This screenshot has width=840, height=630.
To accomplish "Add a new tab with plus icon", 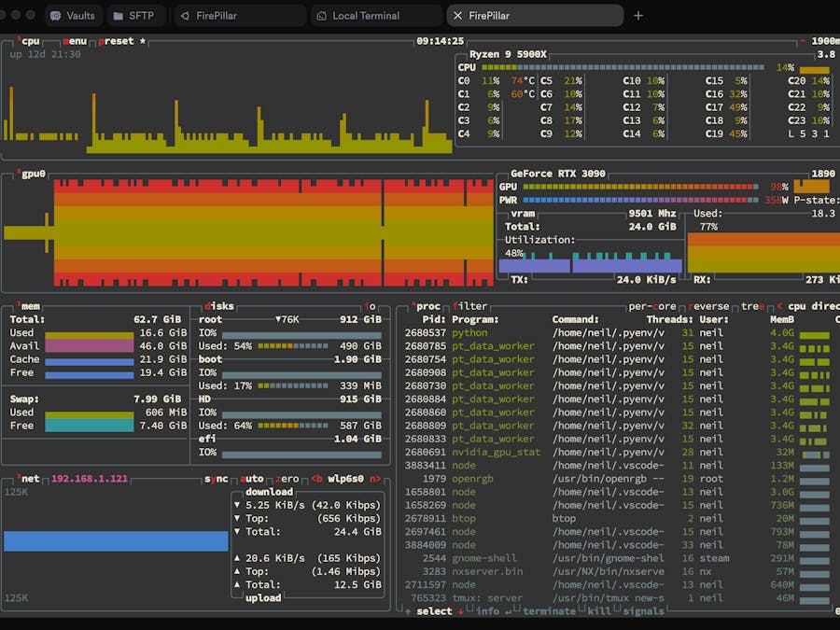I will pos(638,16).
